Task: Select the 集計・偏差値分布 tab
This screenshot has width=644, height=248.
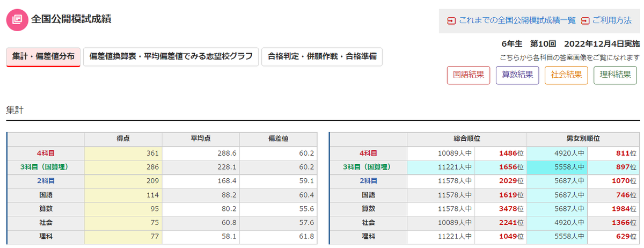Action: (43, 56)
